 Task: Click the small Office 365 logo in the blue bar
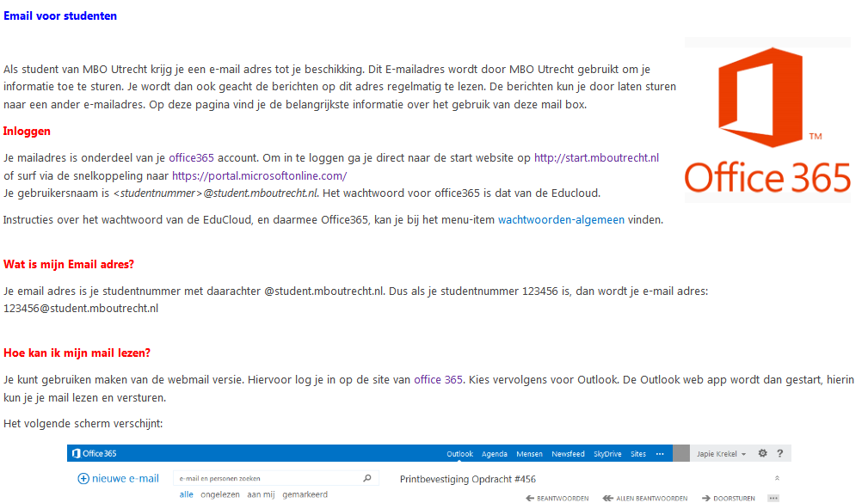tap(94, 453)
